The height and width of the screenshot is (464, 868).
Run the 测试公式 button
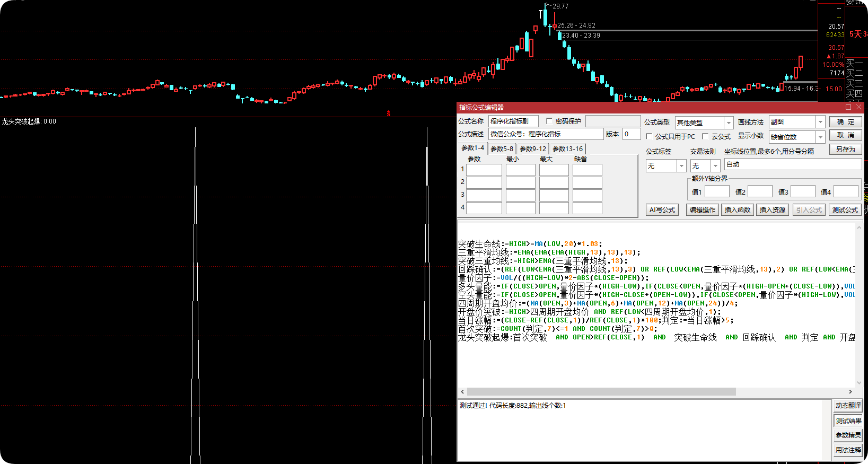point(845,210)
